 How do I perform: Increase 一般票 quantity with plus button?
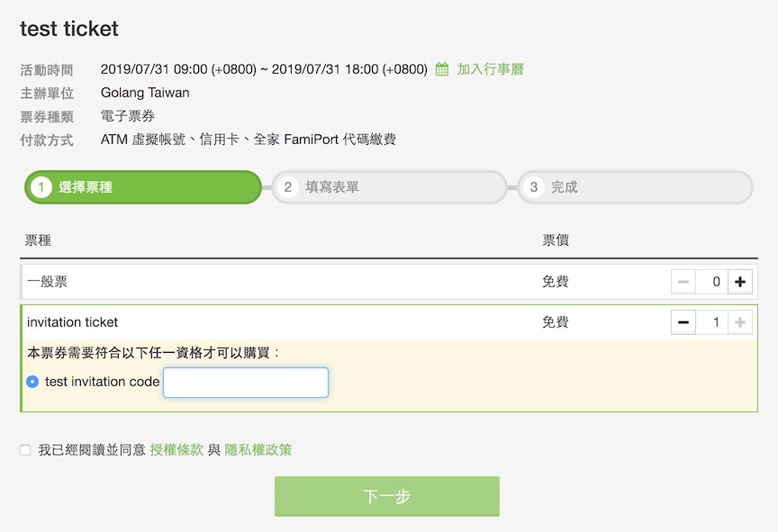click(x=740, y=282)
